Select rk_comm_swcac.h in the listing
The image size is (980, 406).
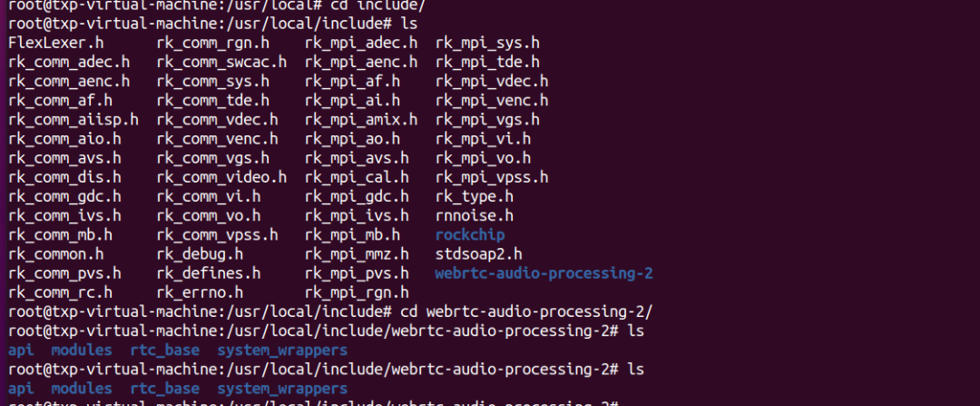click(x=221, y=62)
